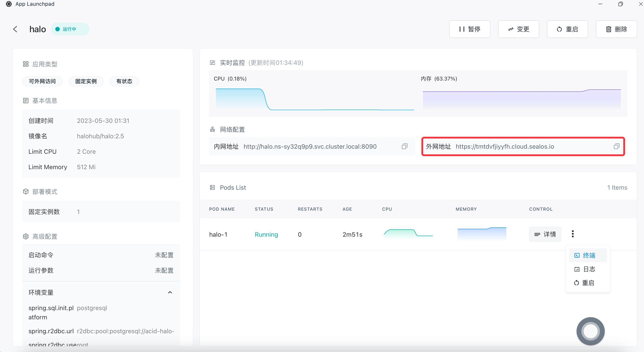Click the real-time monitoring section icon
The height and width of the screenshot is (352, 644).
[212, 63]
